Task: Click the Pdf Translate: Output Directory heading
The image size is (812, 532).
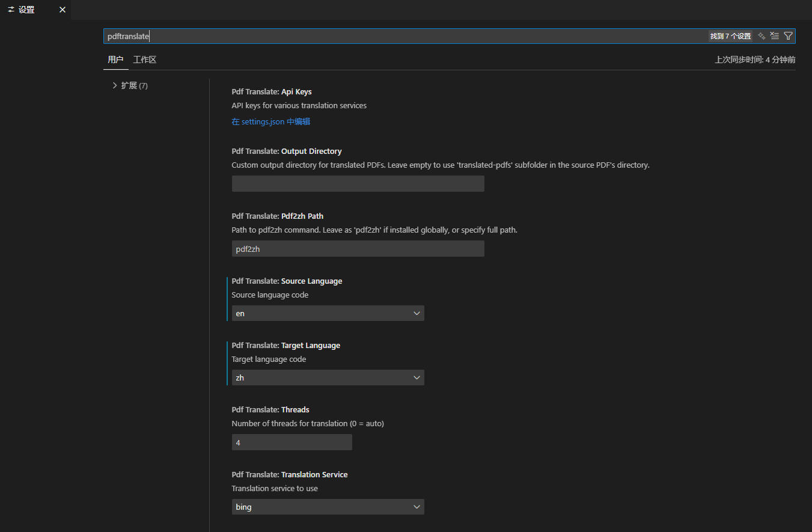Action: (x=287, y=151)
